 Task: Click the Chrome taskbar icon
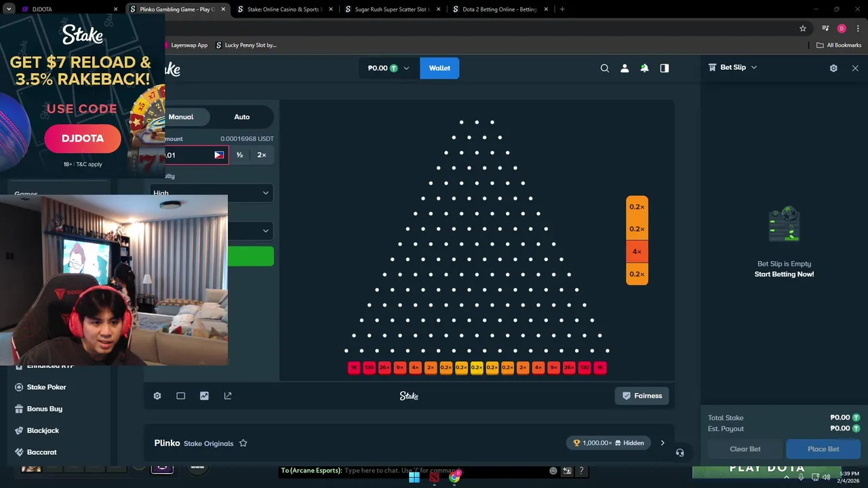coord(454,477)
